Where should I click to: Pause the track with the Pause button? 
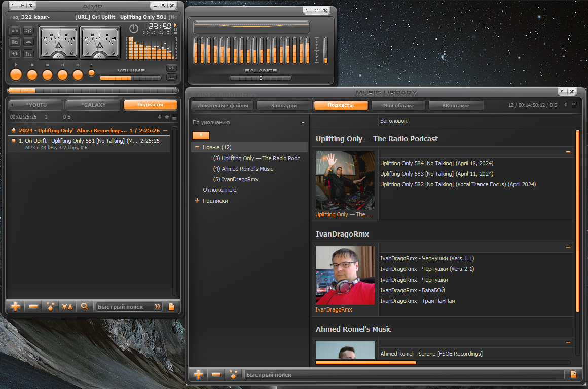(x=32, y=75)
